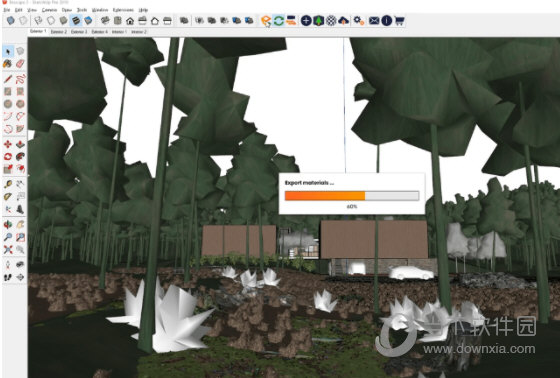Image resolution: width=560 pixels, height=378 pixels.
Task: Toggle Enscape Live Updates
Action: point(279,21)
